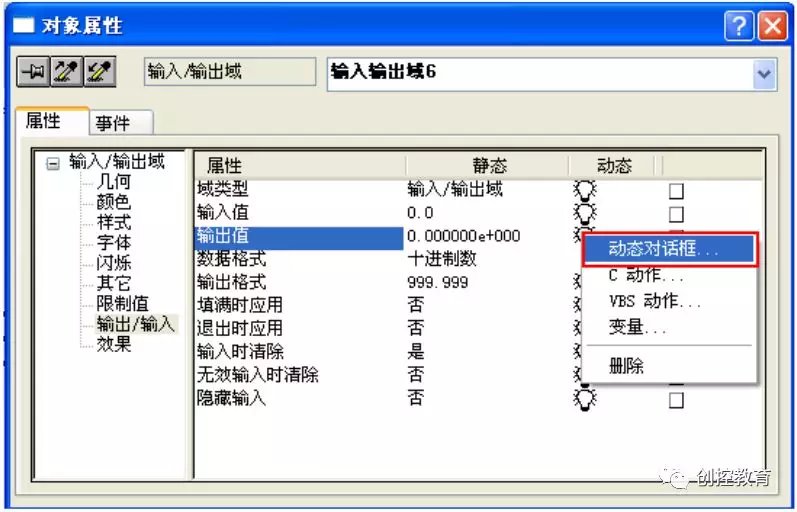Open the 输入输出域6 object dropdown
The height and width of the screenshot is (512, 797).
(764, 73)
